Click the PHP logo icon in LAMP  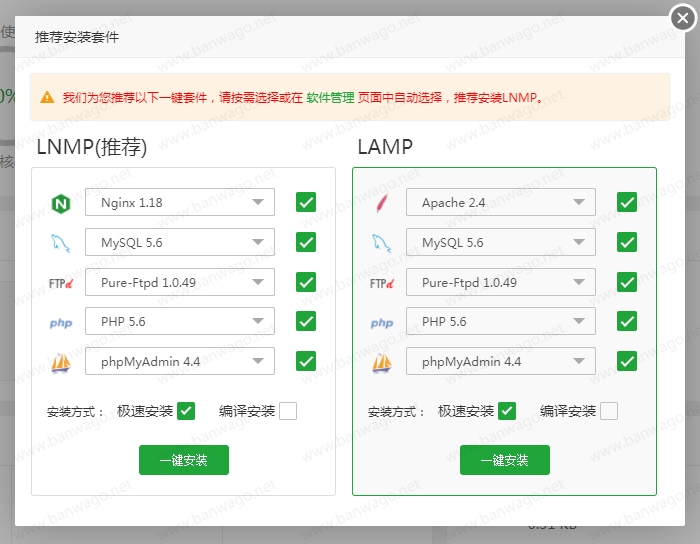click(381, 323)
